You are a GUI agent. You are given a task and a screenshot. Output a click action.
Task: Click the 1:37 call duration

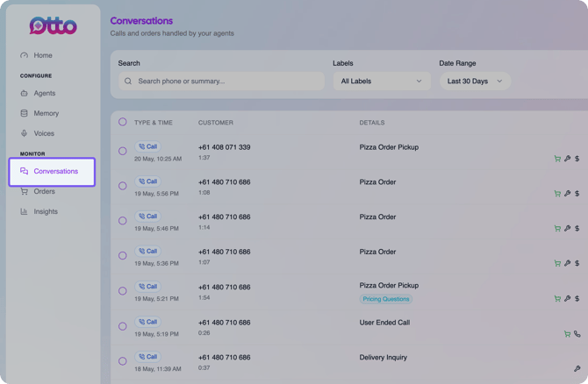204,158
